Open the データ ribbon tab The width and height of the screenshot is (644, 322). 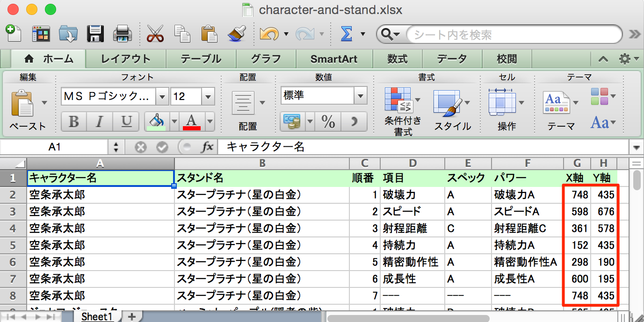tap(452, 59)
